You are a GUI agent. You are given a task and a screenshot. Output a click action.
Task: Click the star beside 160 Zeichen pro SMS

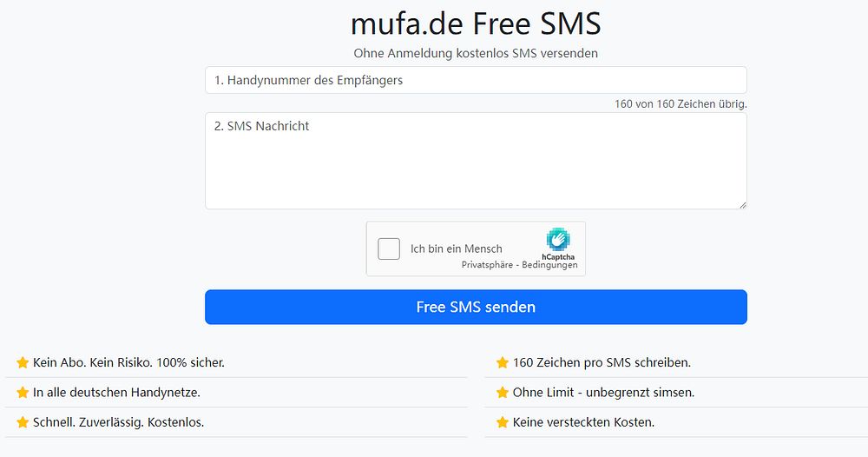click(x=502, y=363)
